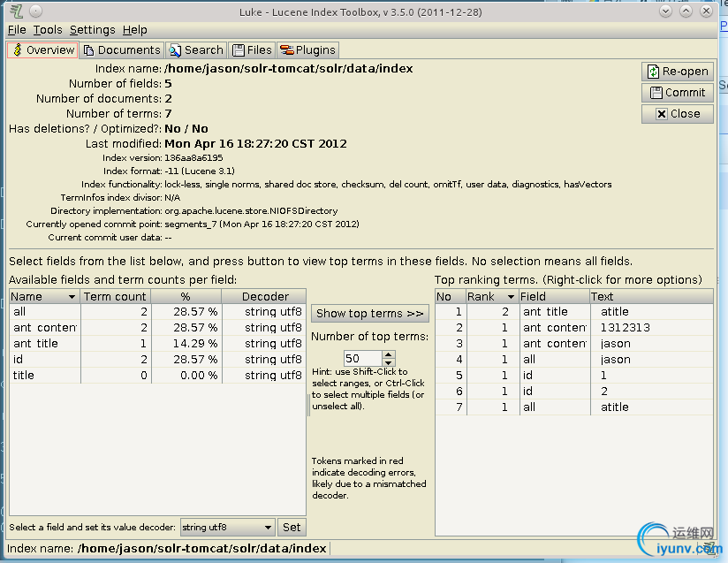Go to the Files tab

pos(252,50)
